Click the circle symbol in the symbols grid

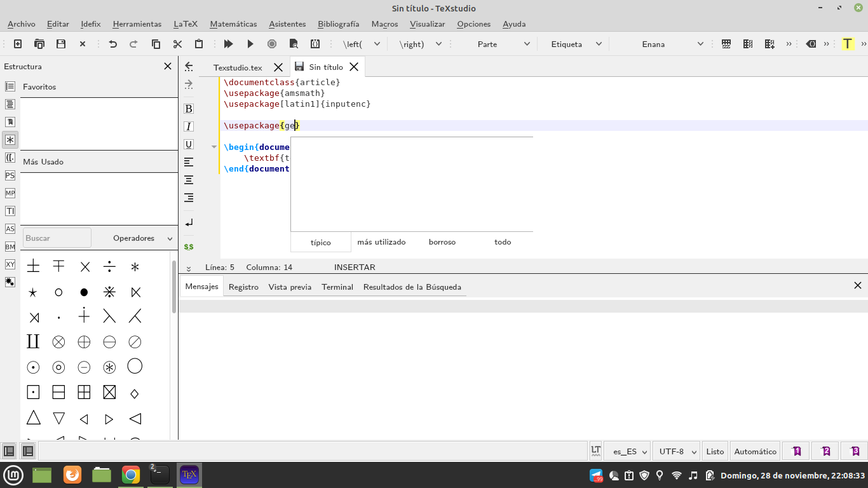(58, 292)
